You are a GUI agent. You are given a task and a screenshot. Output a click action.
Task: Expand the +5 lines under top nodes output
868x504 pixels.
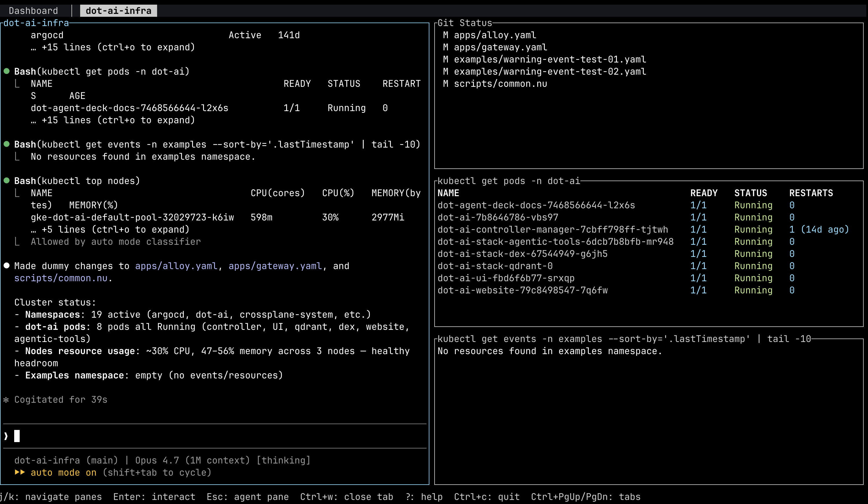pyautogui.click(x=110, y=229)
